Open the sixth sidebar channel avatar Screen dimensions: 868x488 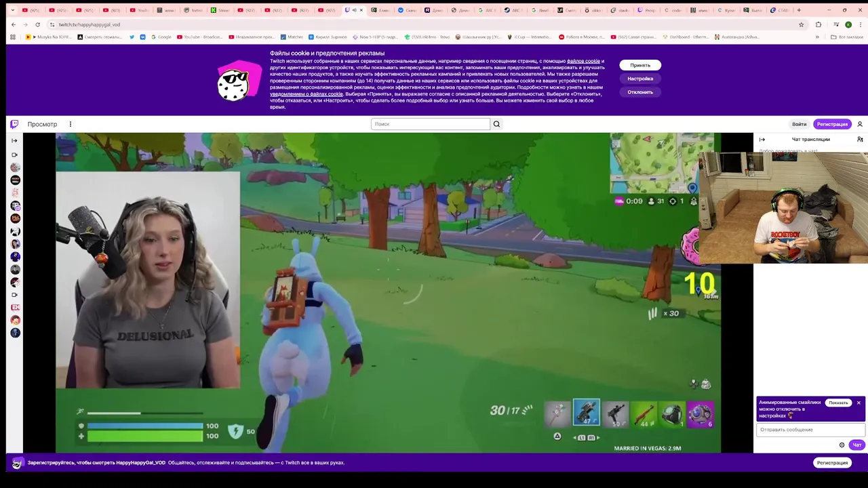tap(15, 231)
